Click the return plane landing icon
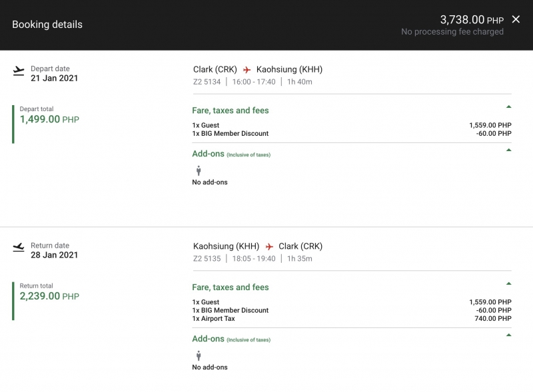The width and height of the screenshot is (533, 392). pos(19,248)
